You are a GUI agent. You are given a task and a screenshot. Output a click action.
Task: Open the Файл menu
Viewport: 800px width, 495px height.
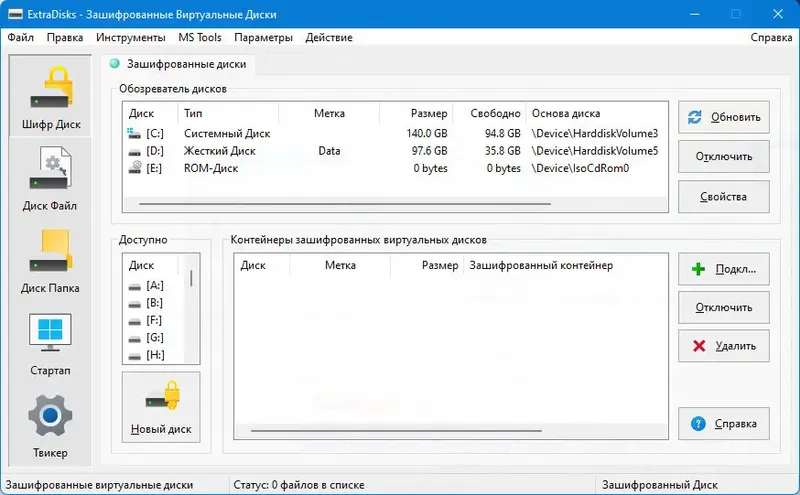(x=20, y=37)
